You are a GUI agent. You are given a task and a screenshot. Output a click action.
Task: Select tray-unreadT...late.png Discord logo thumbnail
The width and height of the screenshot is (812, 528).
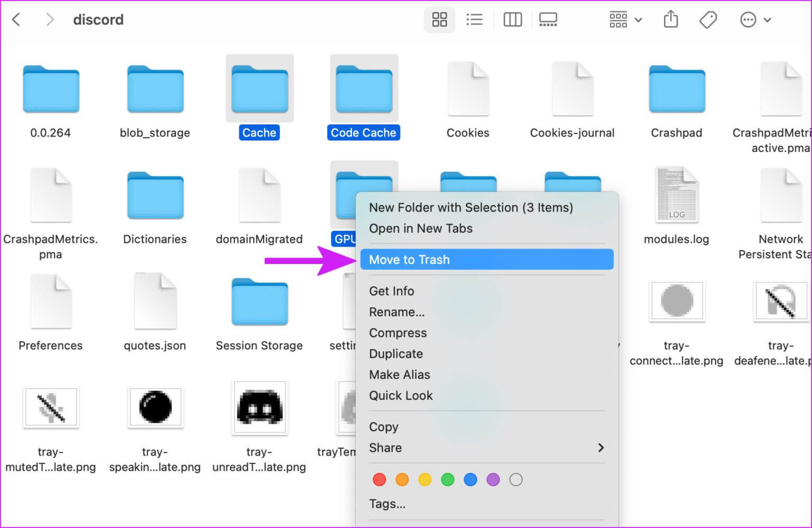coord(260,408)
